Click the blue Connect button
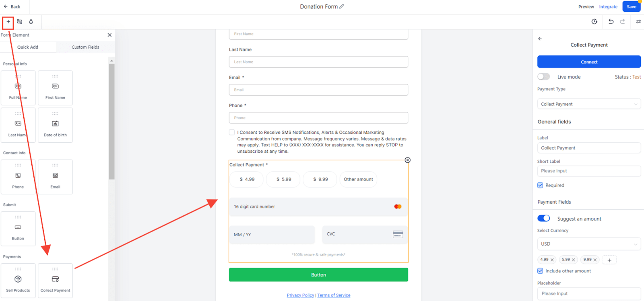 tap(589, 62)
